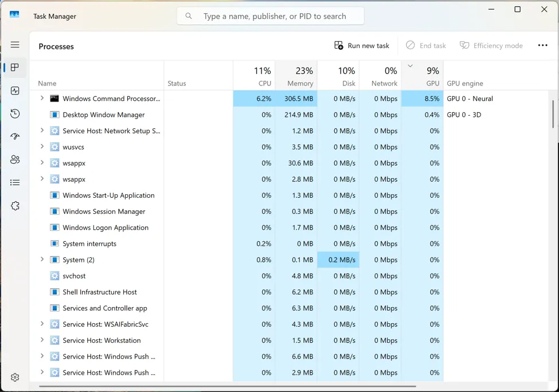Click the Shell Infrastructure Host icon

click(54, 292)
